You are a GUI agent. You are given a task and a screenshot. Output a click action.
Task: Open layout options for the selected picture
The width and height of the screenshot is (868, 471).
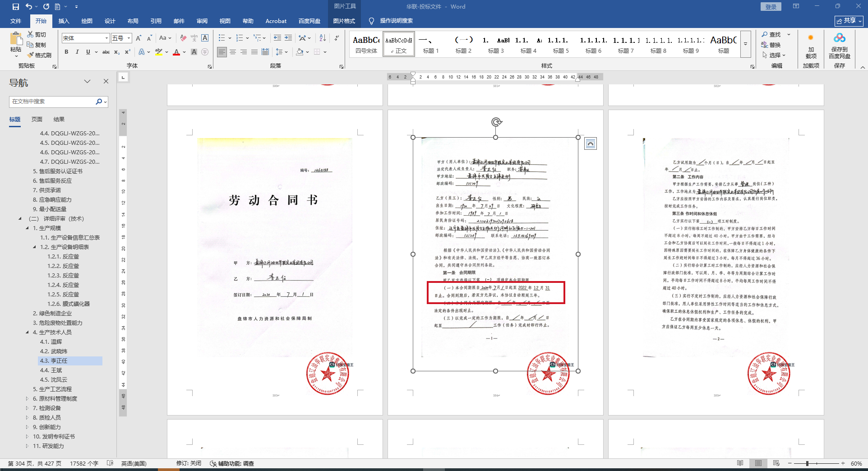(x=591, y=143)
